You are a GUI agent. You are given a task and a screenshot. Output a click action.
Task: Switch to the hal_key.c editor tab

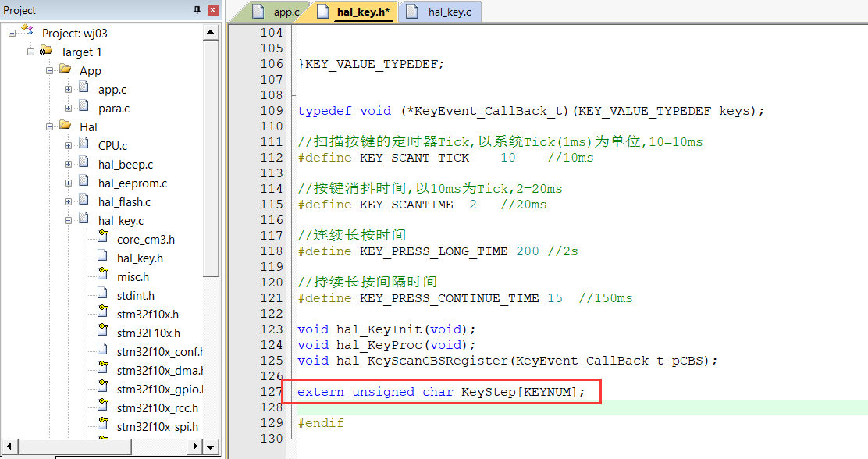449,12
